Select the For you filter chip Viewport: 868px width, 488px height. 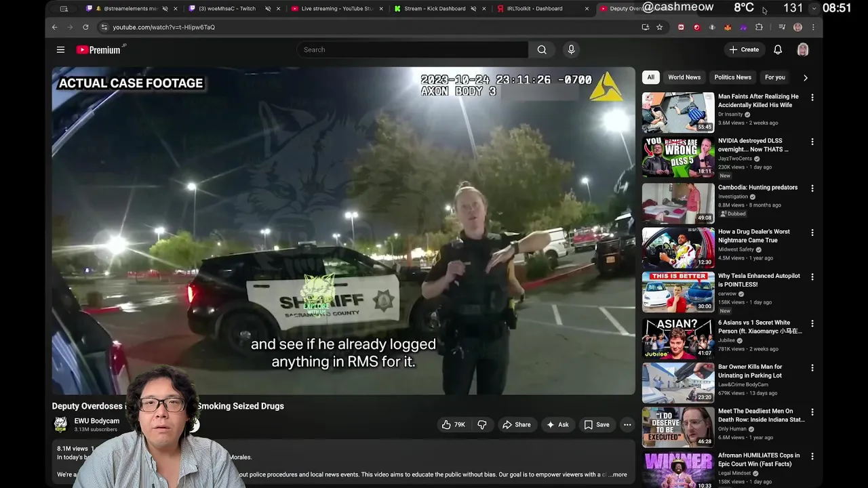774,77
